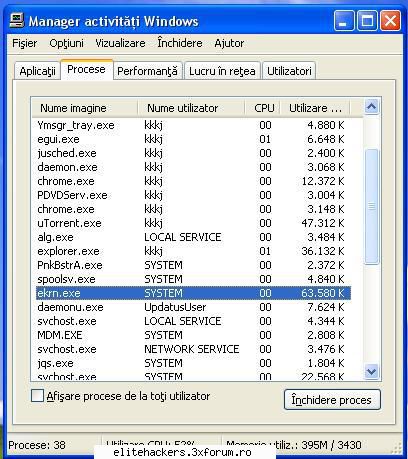Click the Task Manager title bar icon
408x459 pixels.
(x=17, y=21)
